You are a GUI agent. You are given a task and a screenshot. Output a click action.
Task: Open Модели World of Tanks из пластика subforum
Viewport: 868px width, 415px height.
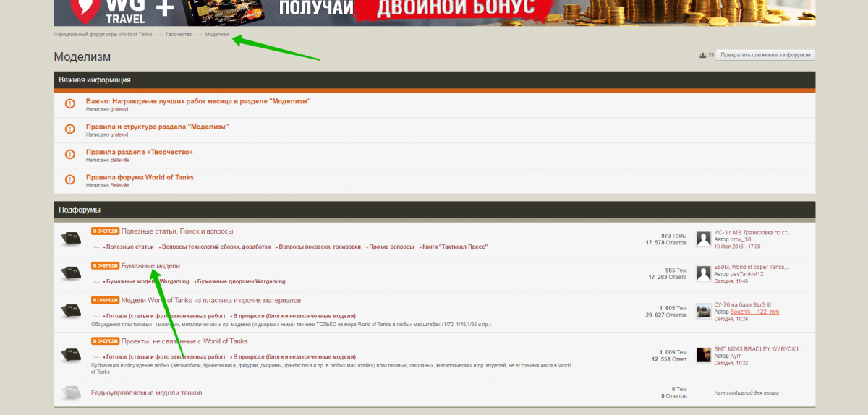(x=211, y=300)
